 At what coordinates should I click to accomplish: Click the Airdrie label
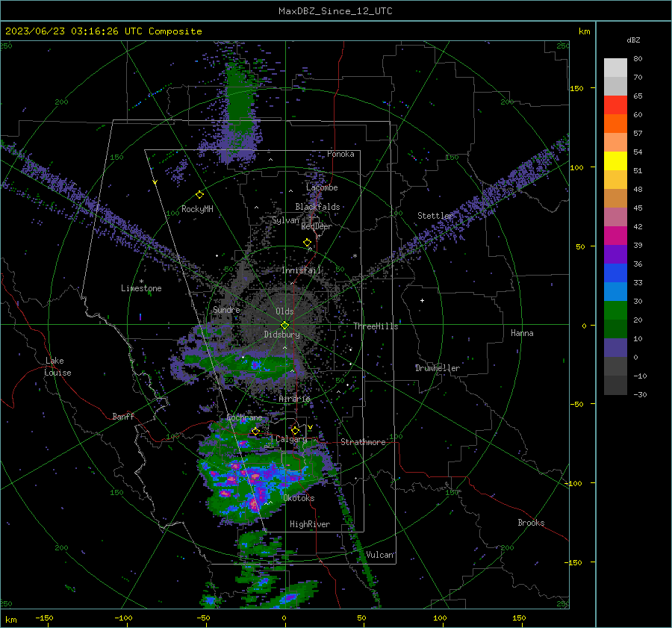click(294, 399)
